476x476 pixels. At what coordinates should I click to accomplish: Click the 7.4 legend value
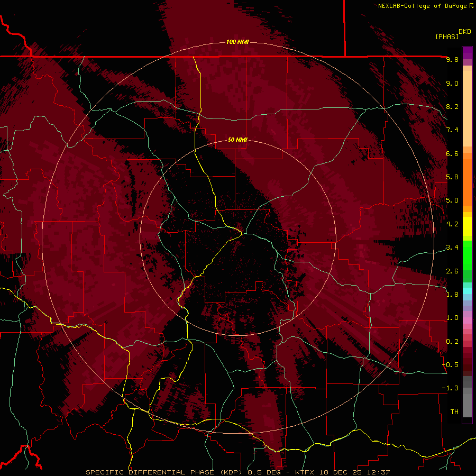pyautogui.click(x=452, y=130)
